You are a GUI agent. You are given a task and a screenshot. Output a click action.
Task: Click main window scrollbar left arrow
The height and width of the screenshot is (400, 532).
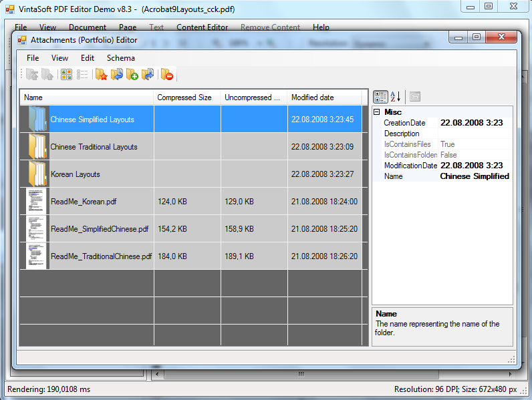click(157, 374)
